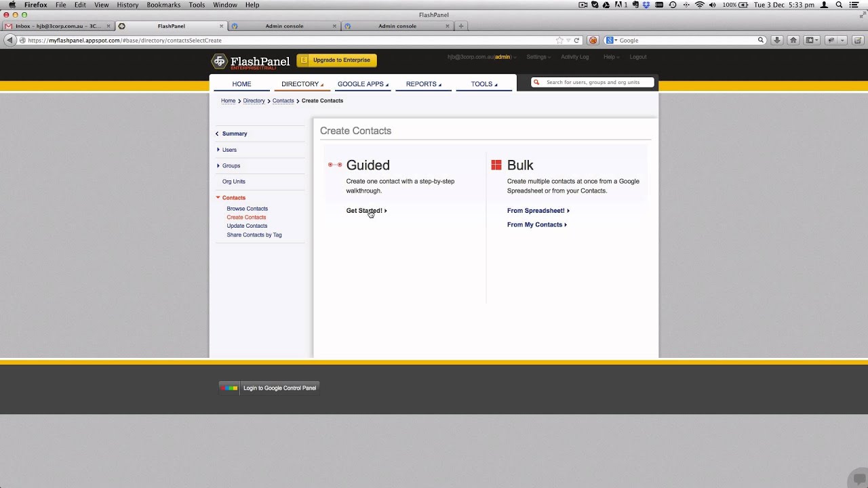Click the Get Started! link
868x488 pixels.
[366, 211]
